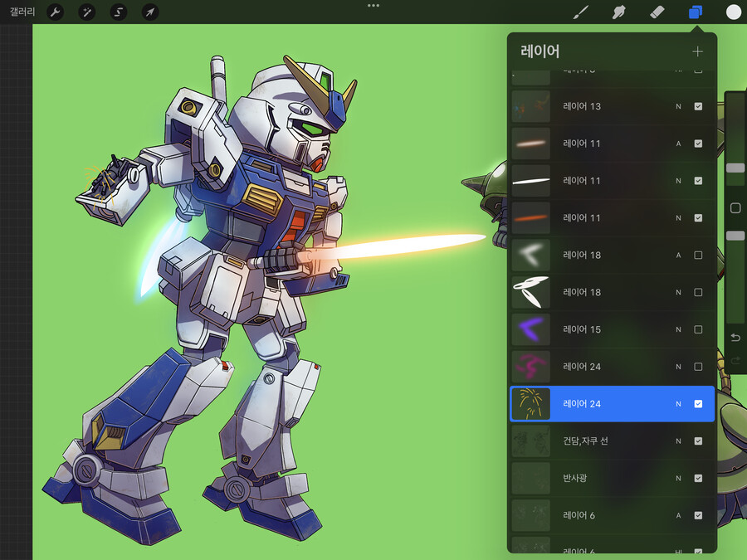747x560 pixels.
Task: Show 레이어 18 with blend mode N
Action: click(698, 292)
